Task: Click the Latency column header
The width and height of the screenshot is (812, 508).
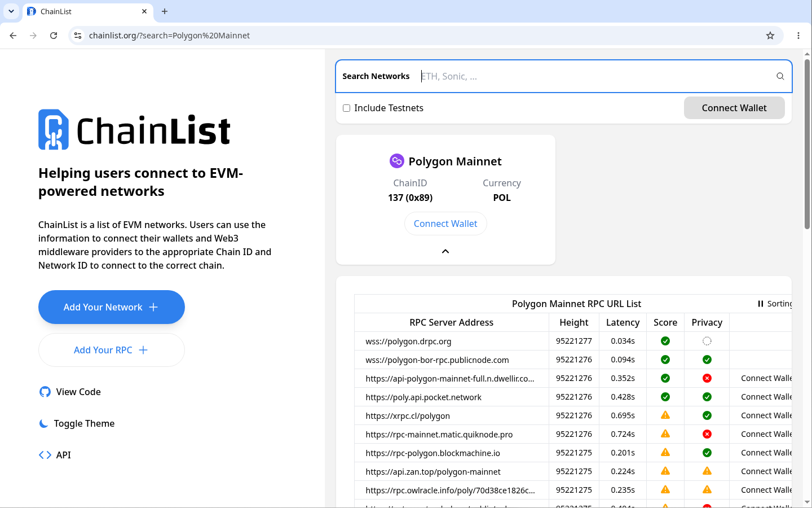Action: click(623, 322)
